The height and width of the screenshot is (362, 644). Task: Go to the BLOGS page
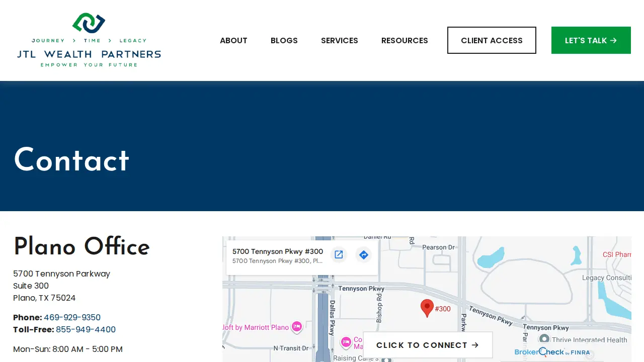point(284,40)
